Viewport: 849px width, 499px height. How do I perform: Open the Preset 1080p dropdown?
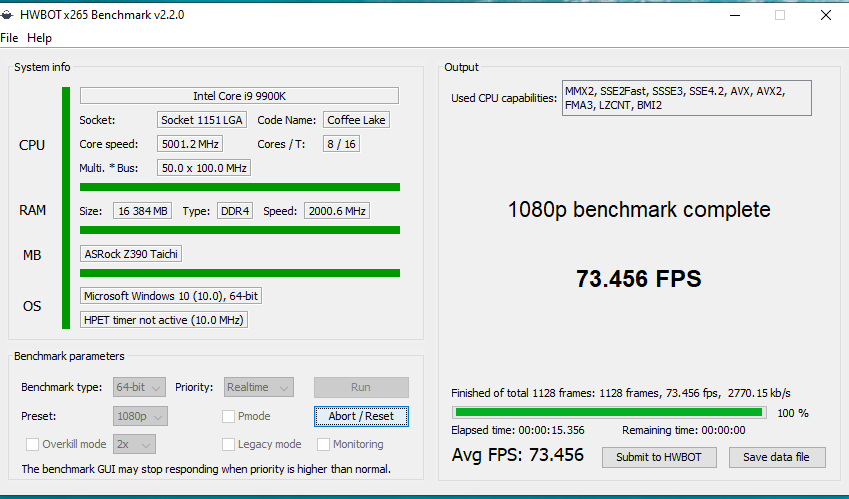tap(140, 416)
